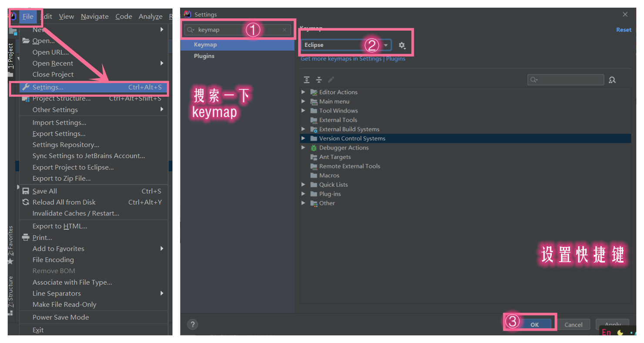
Task: Expand Add to Favorites submenu
Action: click(94, 249)
